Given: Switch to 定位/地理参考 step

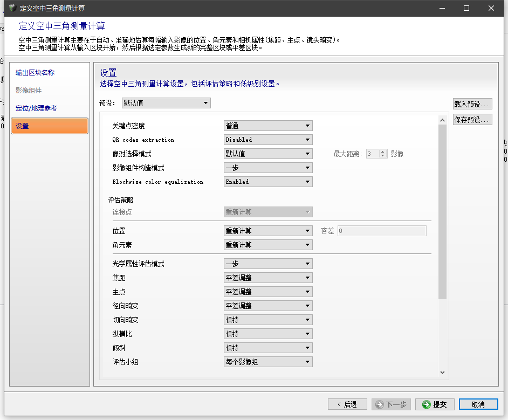Looking at the screenshot, I should 36,108.
